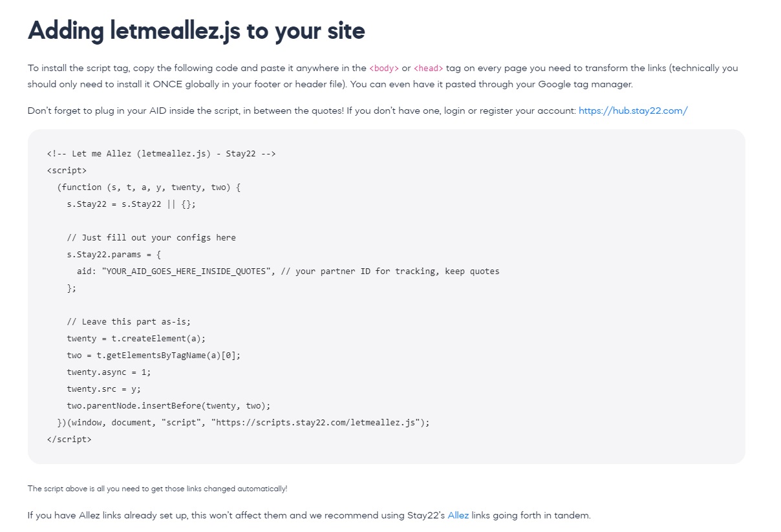The height and width of the screenshot is (532, 781).
Task: Click the twenty.src = y code line
Action: 103,388
